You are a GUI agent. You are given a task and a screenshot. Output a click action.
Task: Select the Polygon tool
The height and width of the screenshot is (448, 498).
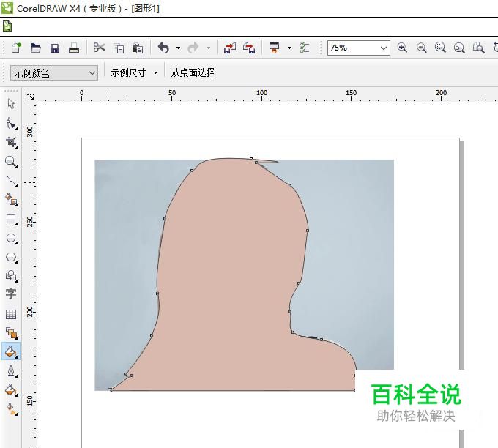[x=12, y=258]
